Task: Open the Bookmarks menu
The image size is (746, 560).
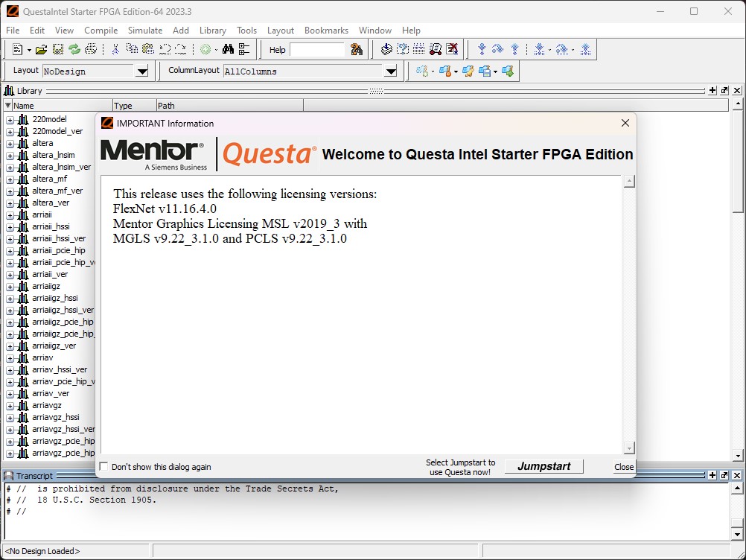Action: pyautogui.click(x=326, y=31)
